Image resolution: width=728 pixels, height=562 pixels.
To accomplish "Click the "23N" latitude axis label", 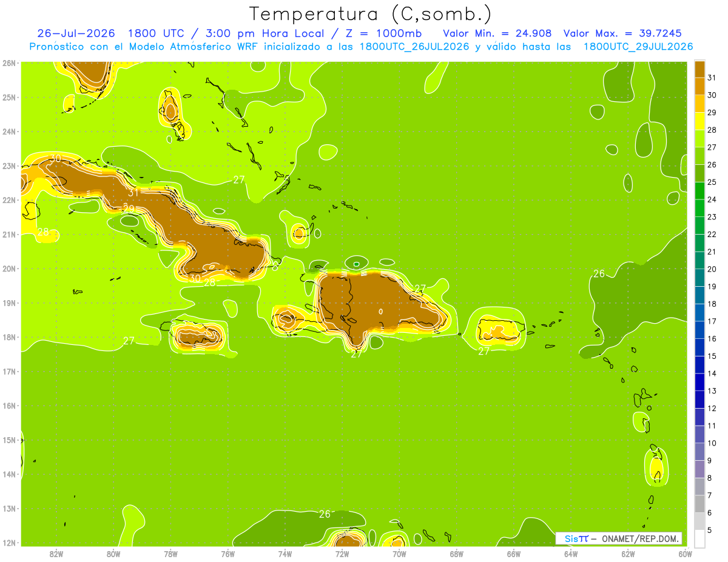I will point(8,166).
